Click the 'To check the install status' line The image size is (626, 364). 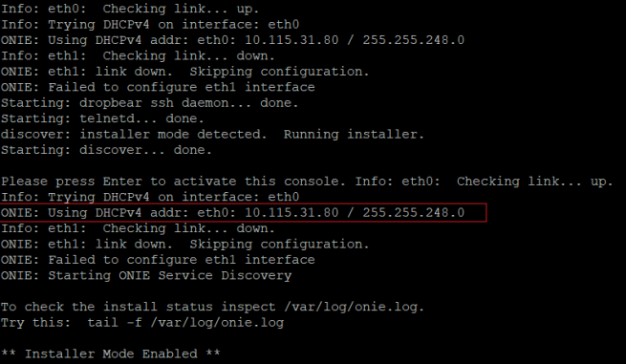pos(212,307)
